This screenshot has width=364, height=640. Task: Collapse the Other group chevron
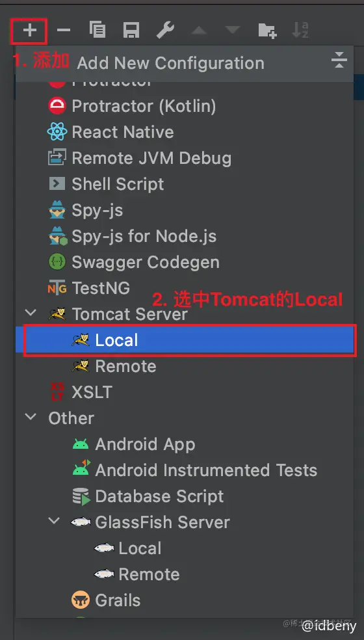31,418
